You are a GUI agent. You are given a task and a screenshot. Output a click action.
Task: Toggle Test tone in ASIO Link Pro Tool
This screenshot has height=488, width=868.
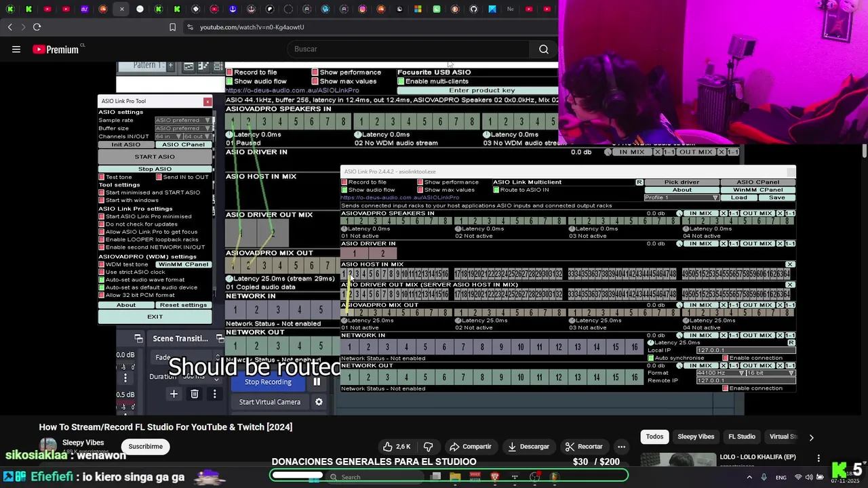[102, 177]
